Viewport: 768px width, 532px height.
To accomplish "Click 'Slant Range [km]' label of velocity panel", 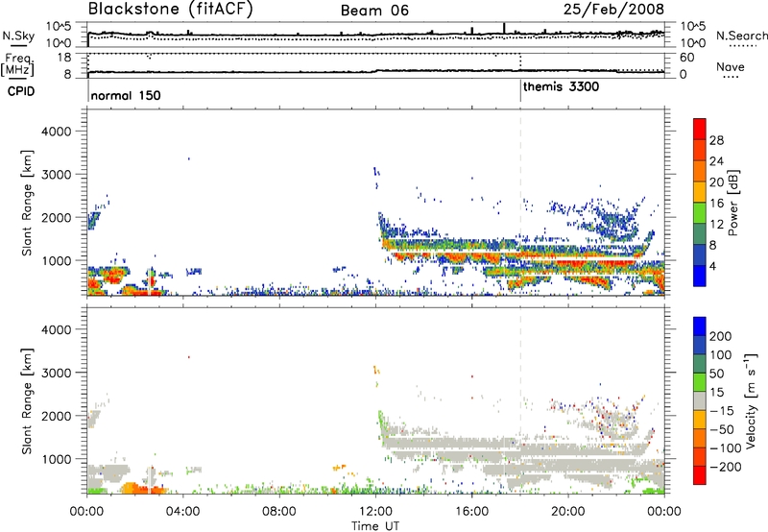I will [28, 400].
